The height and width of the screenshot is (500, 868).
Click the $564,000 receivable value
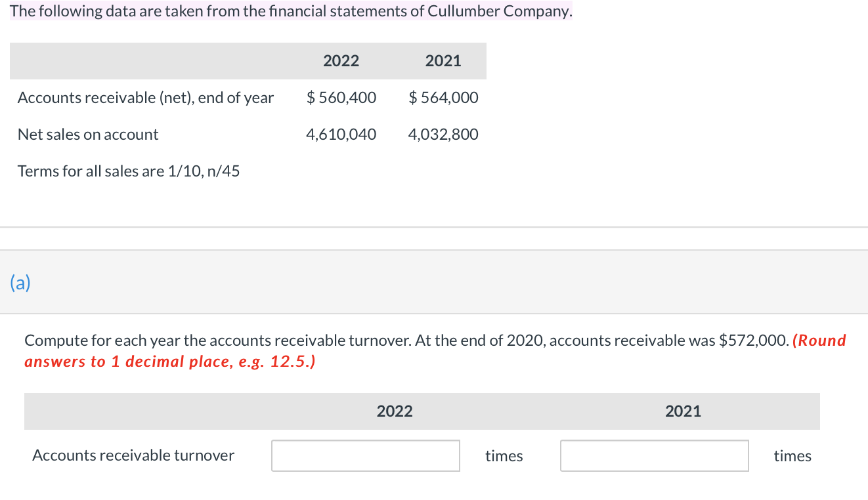tap(443, 98)
